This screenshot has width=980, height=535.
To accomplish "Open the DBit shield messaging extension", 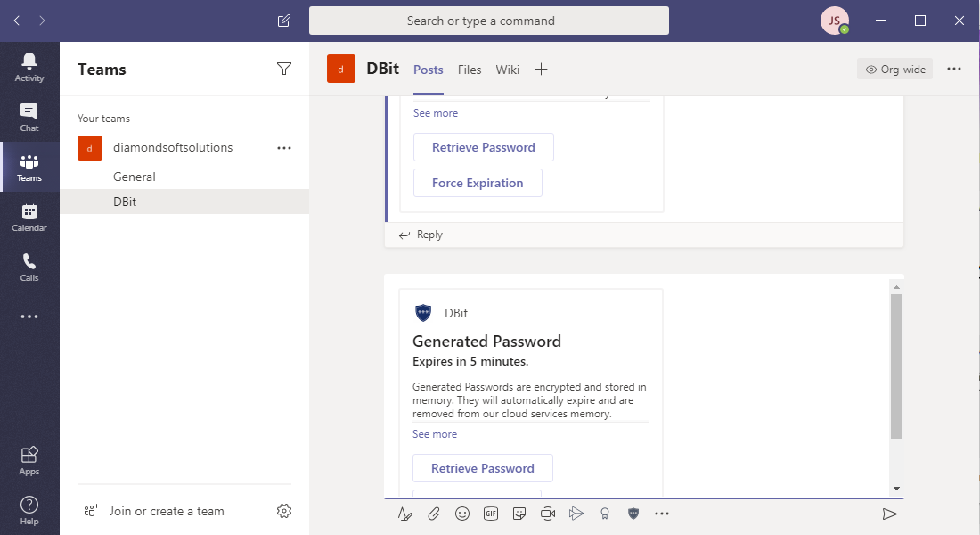I will pos(633,514).
